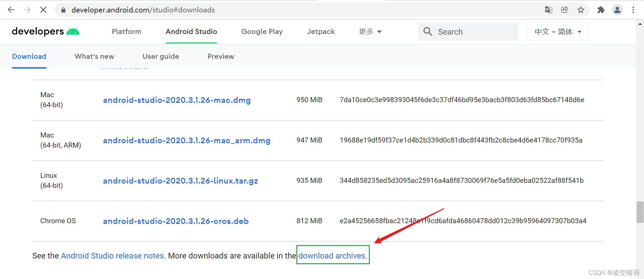Screen dimensions: 644x279
Task: Open the Jetpack nav item
Action: (x=321, y=32)
